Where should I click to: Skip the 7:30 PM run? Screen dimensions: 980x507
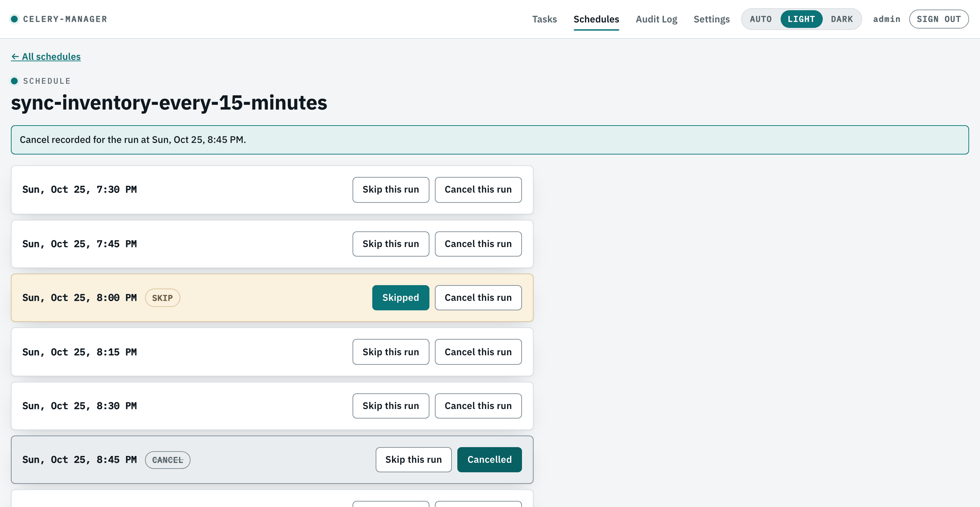391,190
